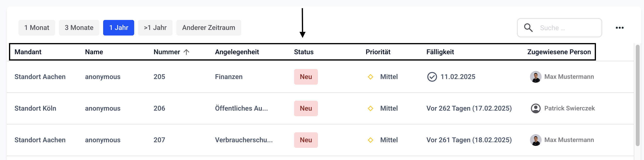Select the active 1 Jahr filter
The height and width of the screenshot is (160, 644).
[118, 28]
